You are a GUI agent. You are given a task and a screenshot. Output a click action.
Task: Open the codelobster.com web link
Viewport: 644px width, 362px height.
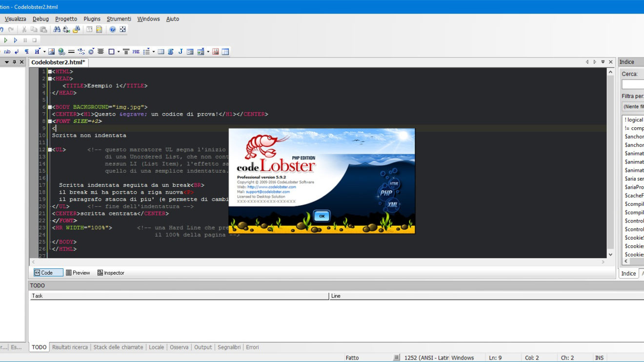pos(271,187)
